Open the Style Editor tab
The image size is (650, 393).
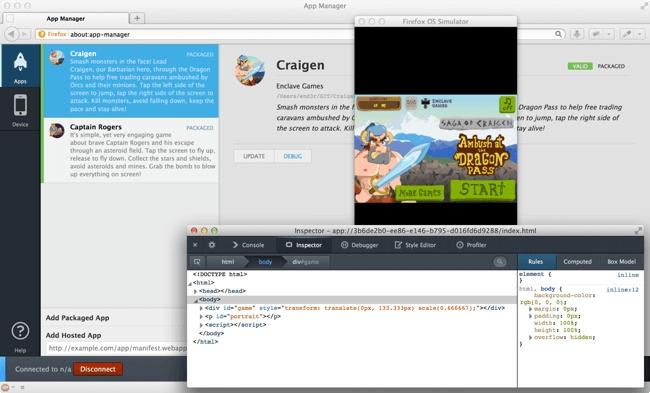pos(415,245)
